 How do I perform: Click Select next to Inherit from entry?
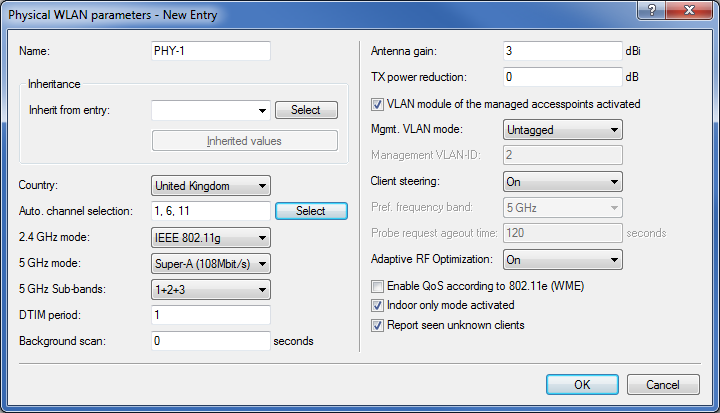pyautogui.click(x=306, y=110)
